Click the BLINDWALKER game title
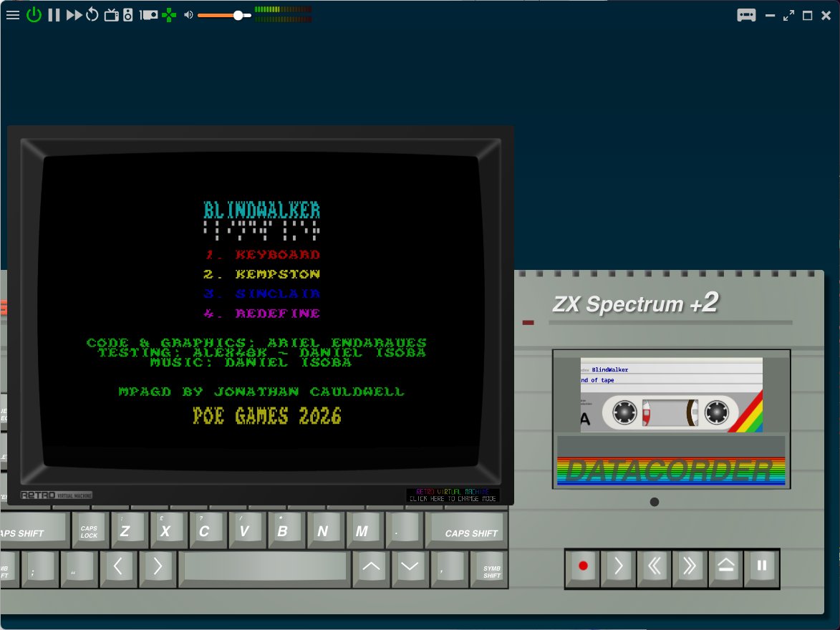Viewport: 840px width, 630px height. tap(262, 210)
